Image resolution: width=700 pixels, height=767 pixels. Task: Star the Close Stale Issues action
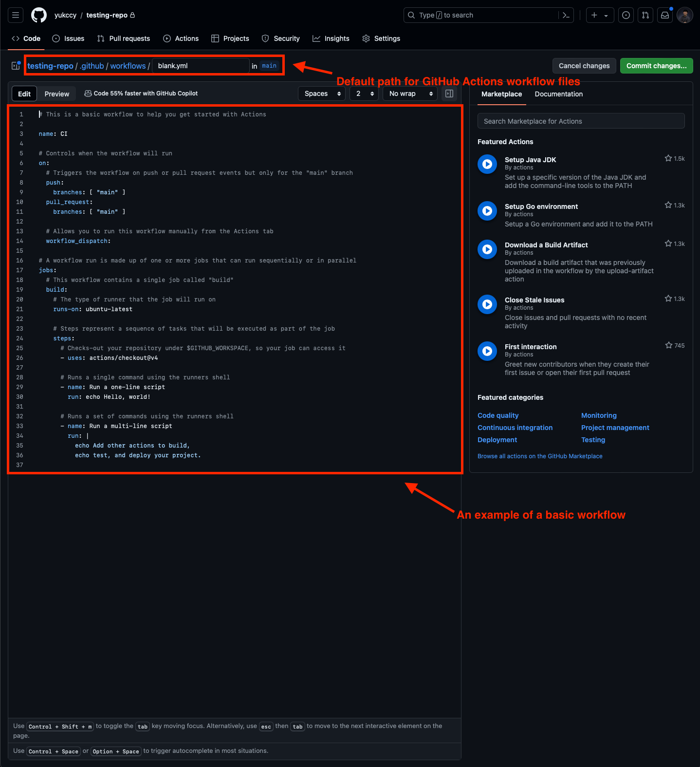tap(668, 299)
